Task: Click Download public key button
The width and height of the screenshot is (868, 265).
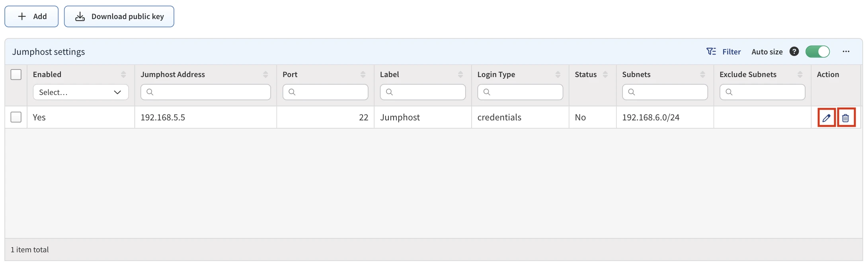Action: click(119, 16)
